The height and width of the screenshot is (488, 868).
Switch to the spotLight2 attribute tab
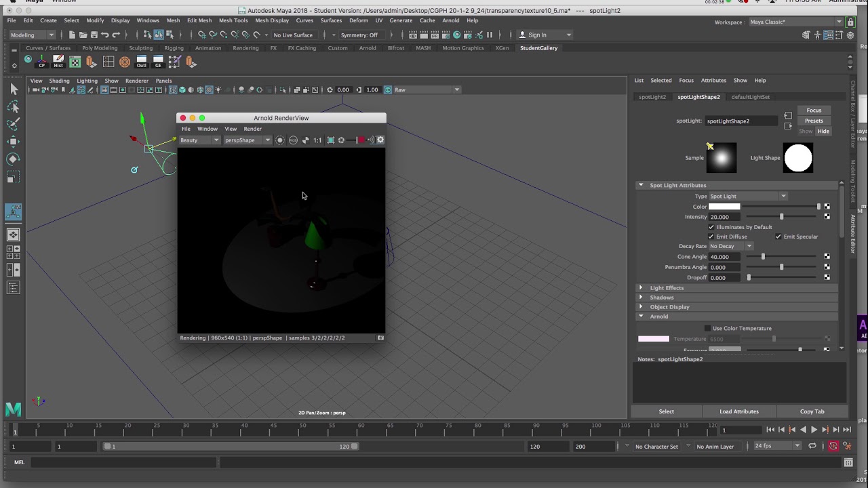point(652,97)
